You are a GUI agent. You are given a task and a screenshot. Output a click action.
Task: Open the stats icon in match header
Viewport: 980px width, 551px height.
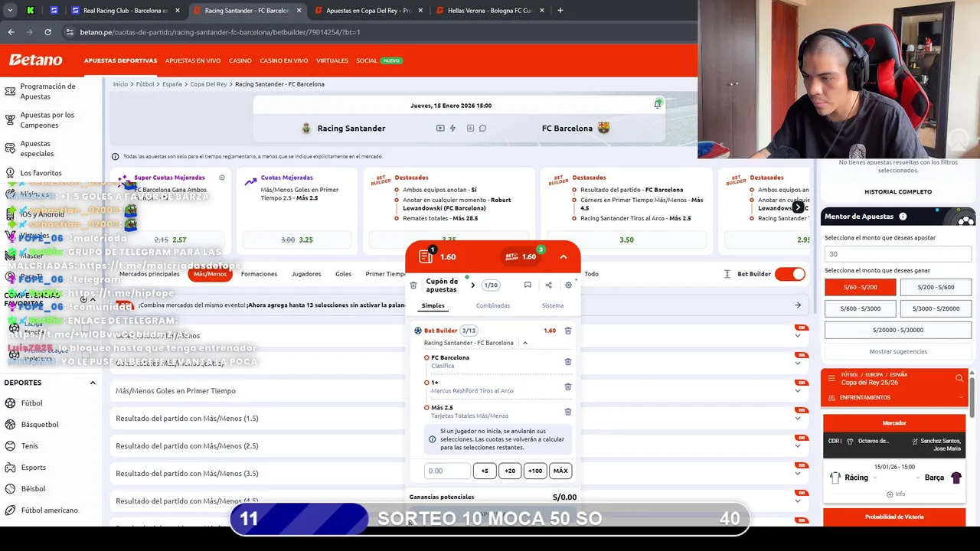[470, 128]
